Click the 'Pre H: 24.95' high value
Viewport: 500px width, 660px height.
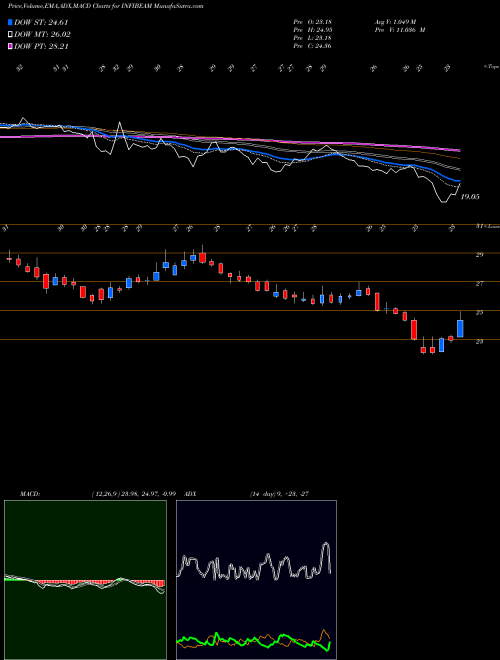coord(312,30)
